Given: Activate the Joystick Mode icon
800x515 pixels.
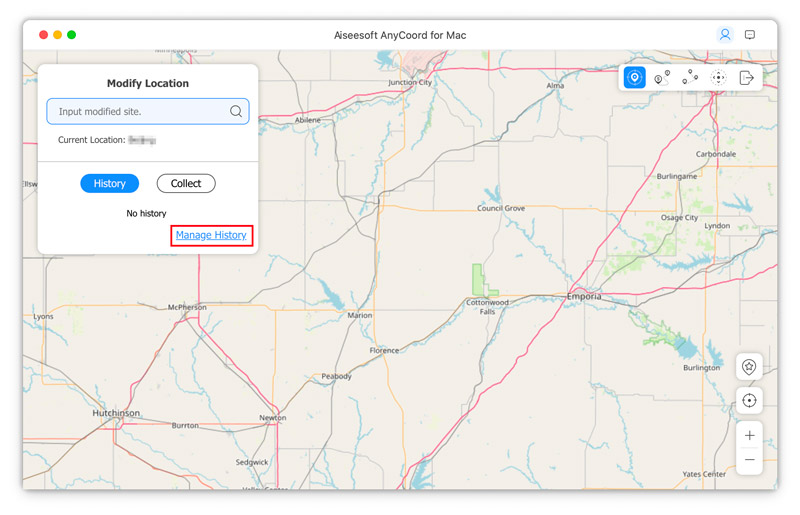Looking at the screenshot, I should pyautogui.click(x=718, y=78).
